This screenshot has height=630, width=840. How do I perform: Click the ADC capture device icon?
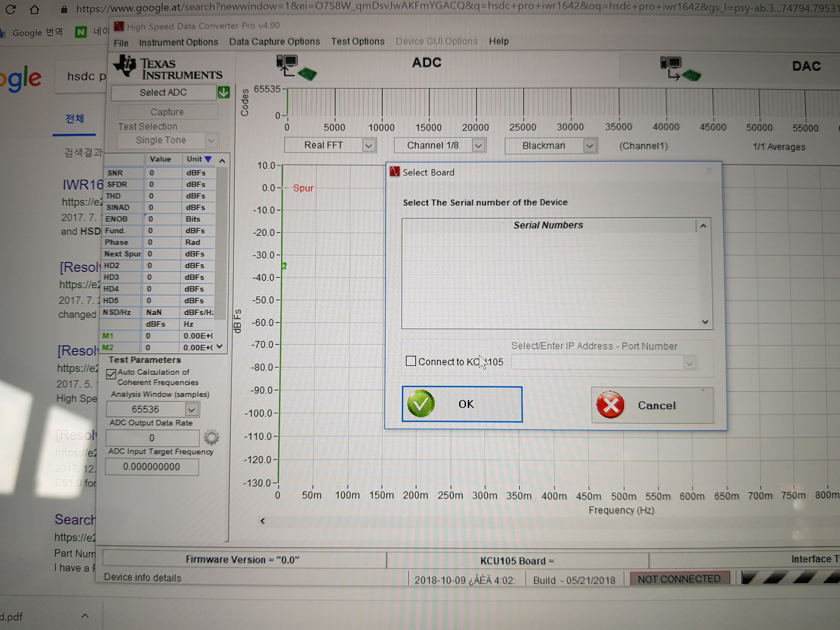pos(296,67)
